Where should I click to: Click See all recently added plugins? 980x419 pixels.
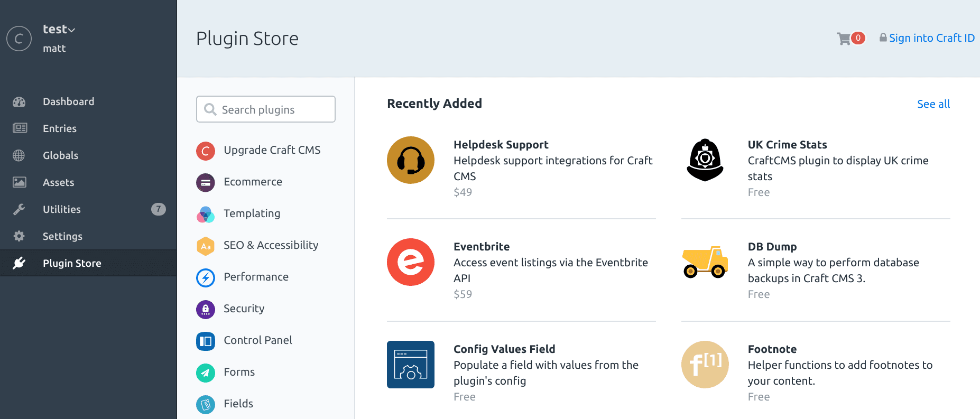click(933, 104)
